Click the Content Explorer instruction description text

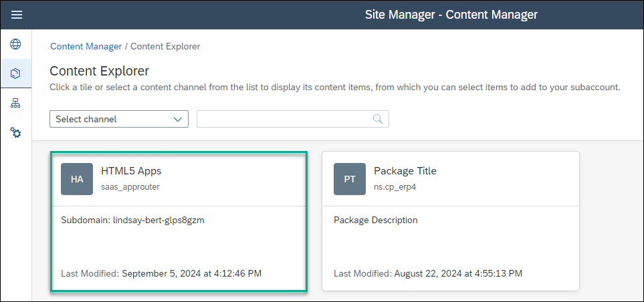(x=335, y=88)
